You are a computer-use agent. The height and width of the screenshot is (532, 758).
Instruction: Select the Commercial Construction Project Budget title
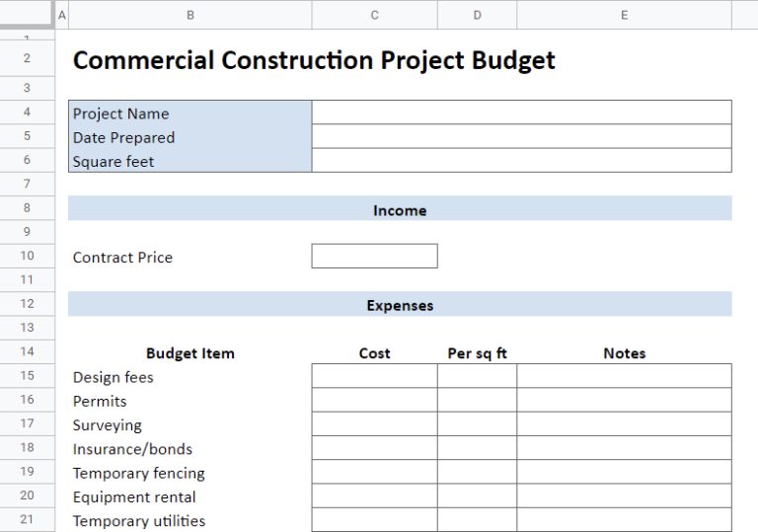(314, 60)
